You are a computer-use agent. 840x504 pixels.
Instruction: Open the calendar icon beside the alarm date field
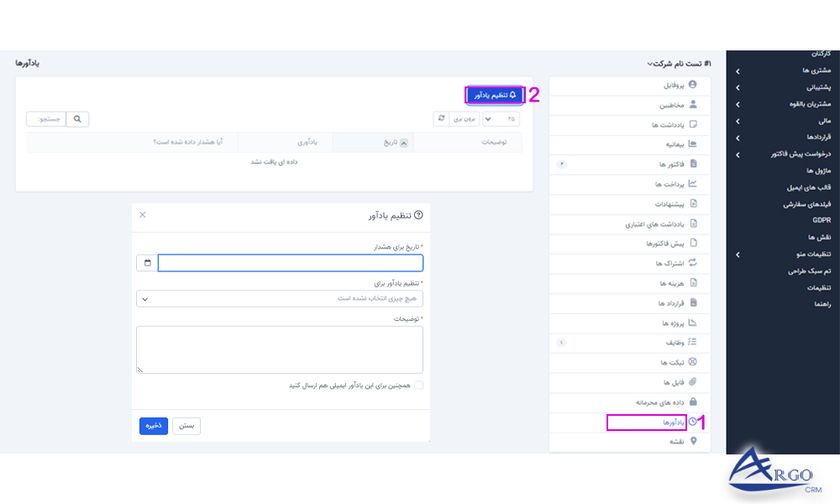click(146, 262)
